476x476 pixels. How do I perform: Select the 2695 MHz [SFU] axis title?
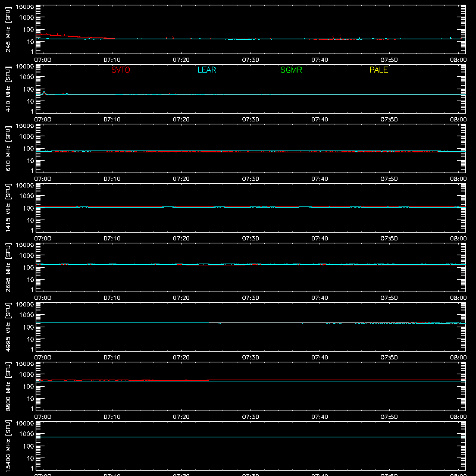(x=8, y=267)
